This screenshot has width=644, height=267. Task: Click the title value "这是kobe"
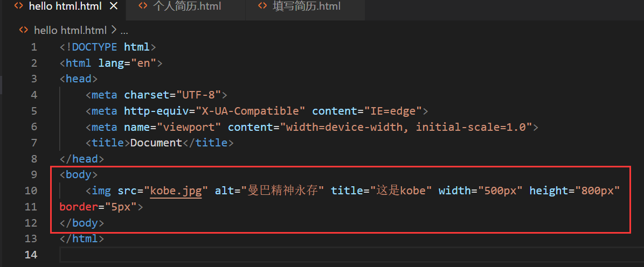pos(401,191)
